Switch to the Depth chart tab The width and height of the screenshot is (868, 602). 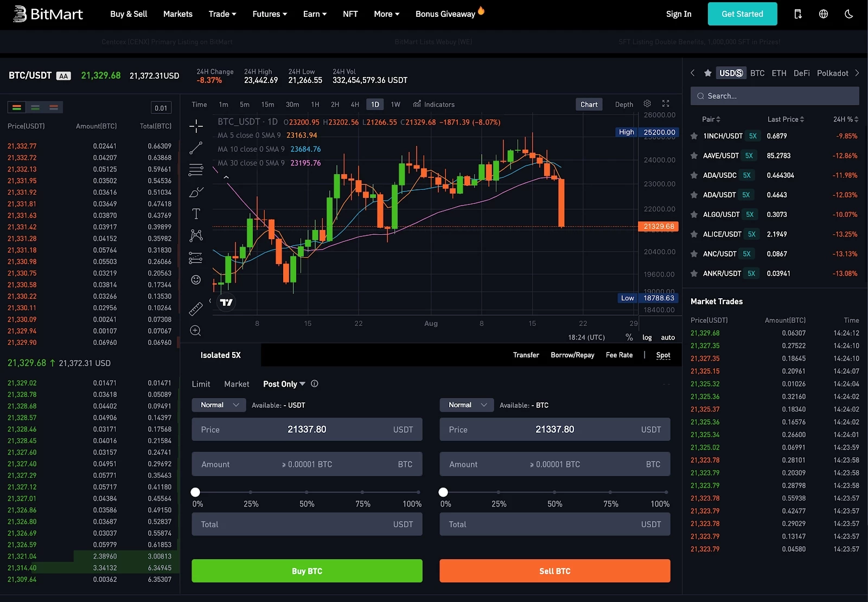(x=624, y=105)
